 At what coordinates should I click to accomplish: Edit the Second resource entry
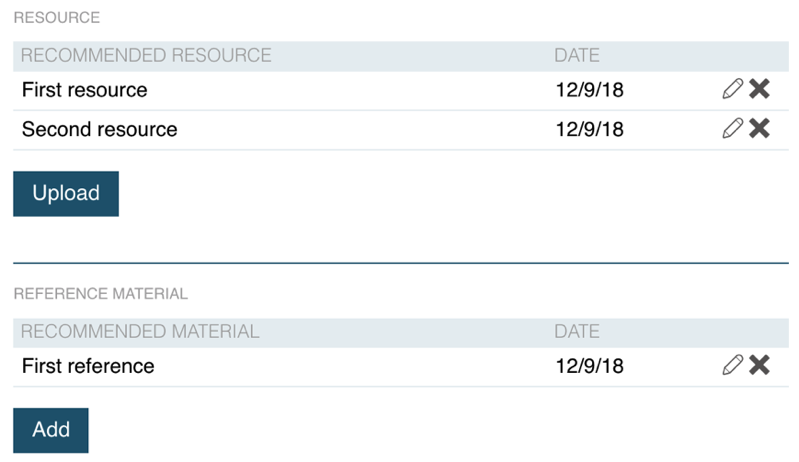[732, 128]
